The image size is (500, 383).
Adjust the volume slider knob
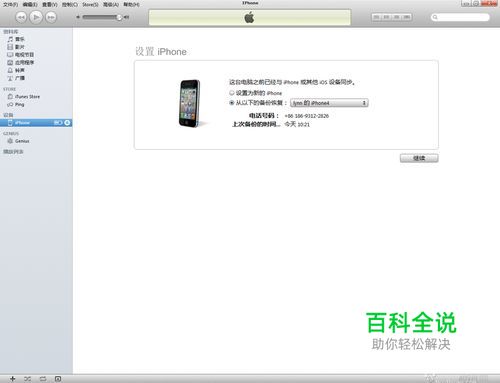(119, 17)
